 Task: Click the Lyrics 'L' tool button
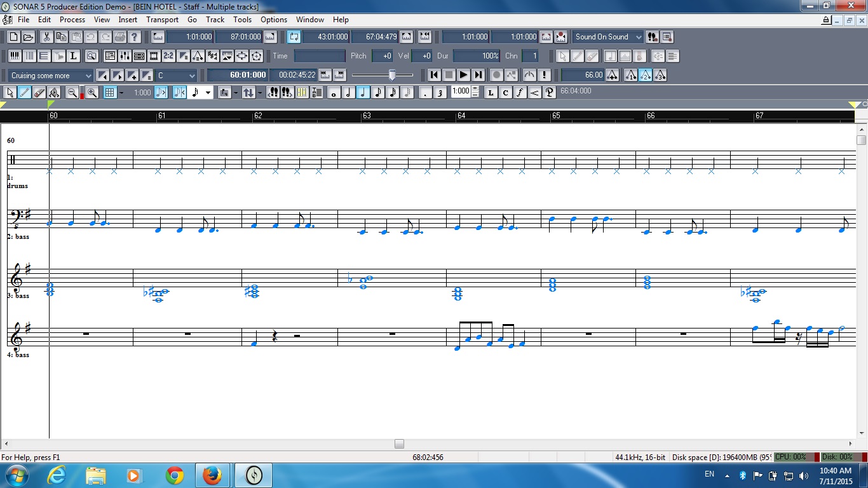click(491, 93)
